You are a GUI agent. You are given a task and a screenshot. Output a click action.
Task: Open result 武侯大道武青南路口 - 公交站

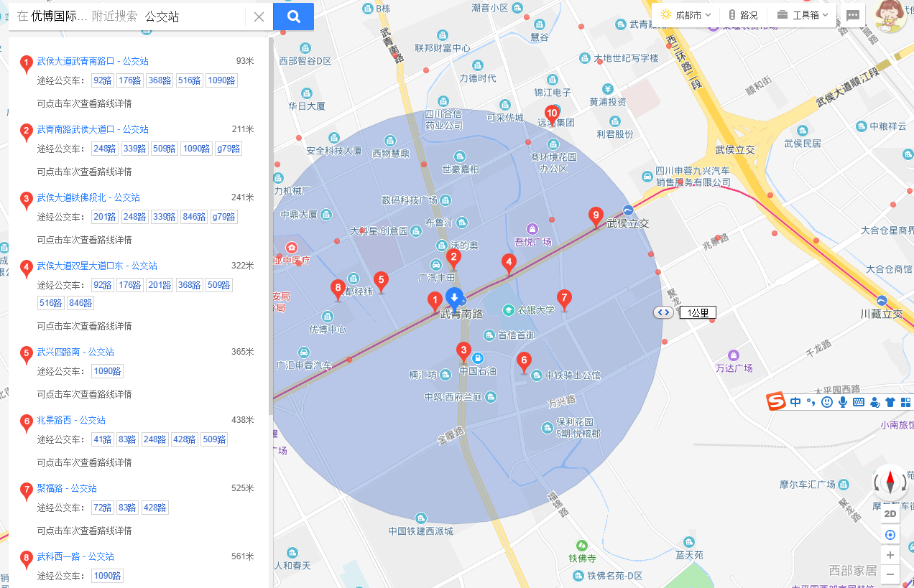93,61
